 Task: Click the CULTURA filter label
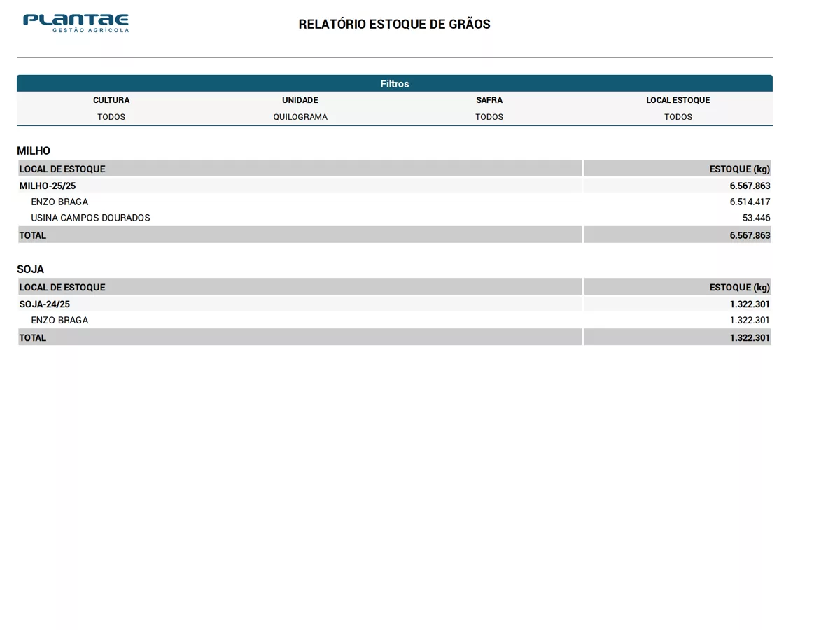point(111,100)
